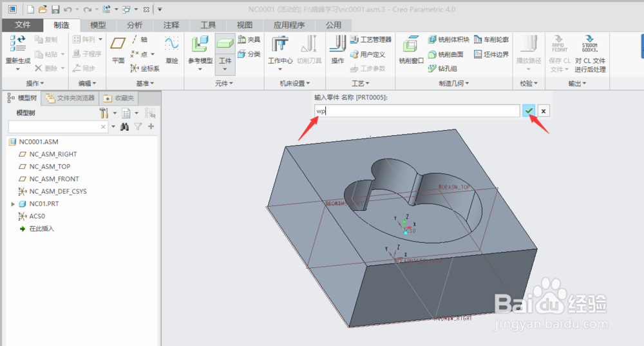
Task: Confirm the part name with the green checkmark
Action: [x=529, y=111]
